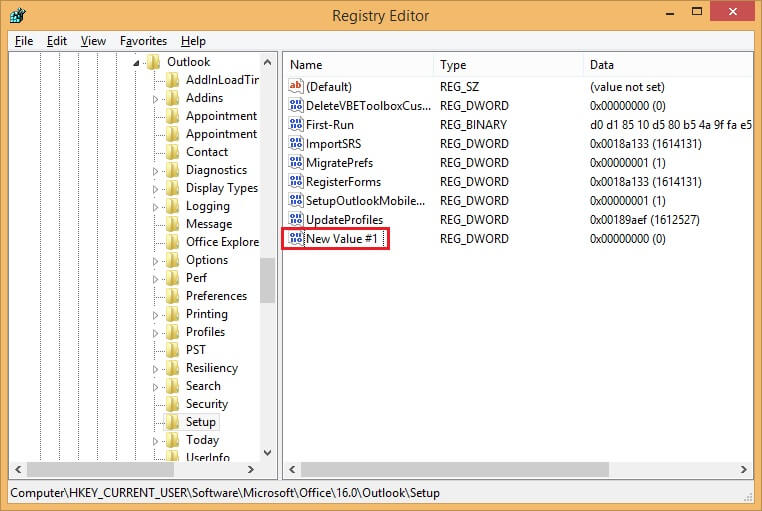
Task: Click the registry path in status bar
Action: pos(225,493)
